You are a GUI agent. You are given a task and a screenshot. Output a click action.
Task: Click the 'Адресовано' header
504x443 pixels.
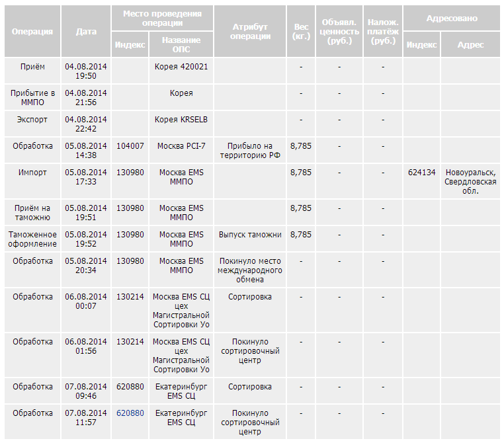tap(452, 18)
